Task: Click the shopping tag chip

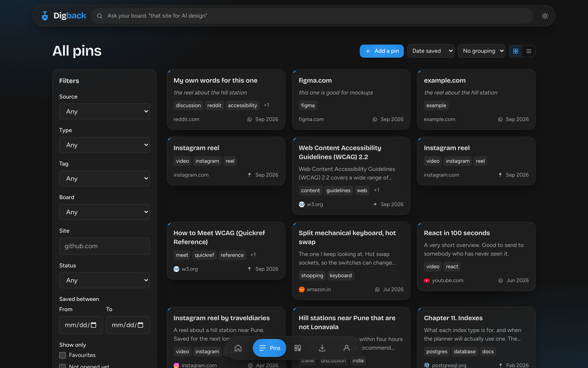Action: pos(312,276)
